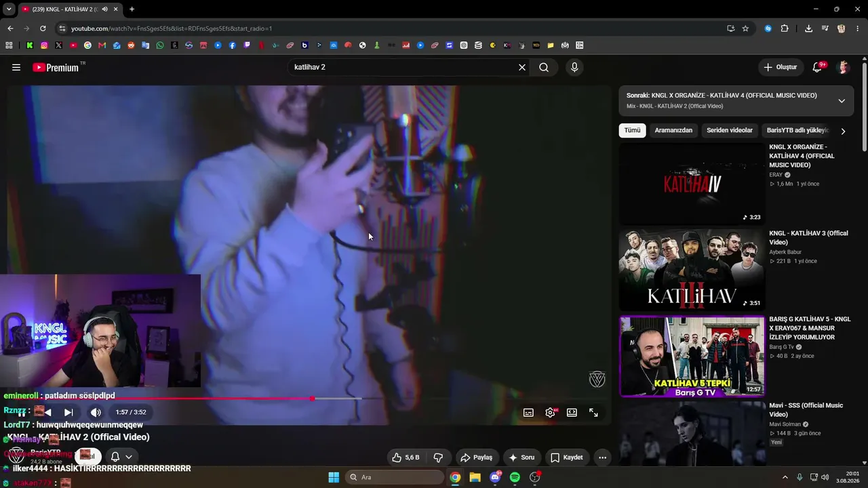Open subscription notification bell dropdown
This screenshot has width=868, height=488.
click(x=121, y=457)
